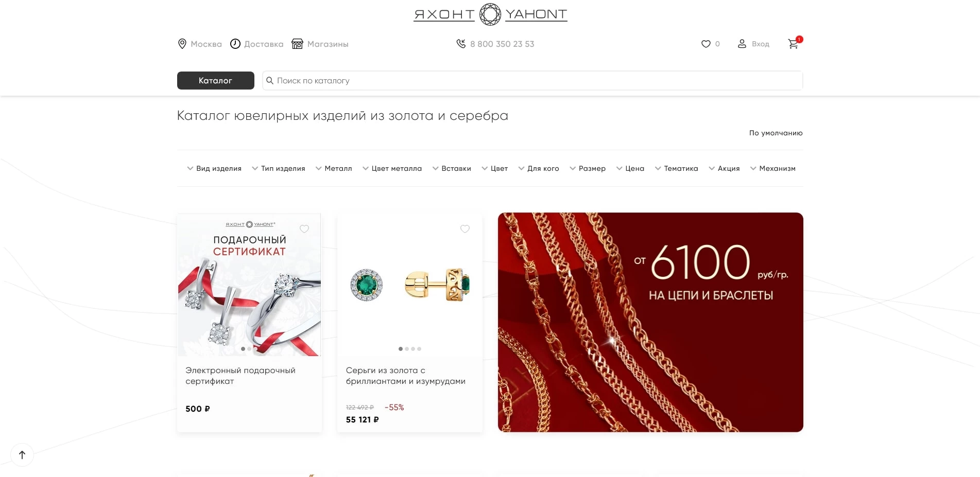Click the phone handset icon
The image size is (980, 477).
click(x=461, y=44)
